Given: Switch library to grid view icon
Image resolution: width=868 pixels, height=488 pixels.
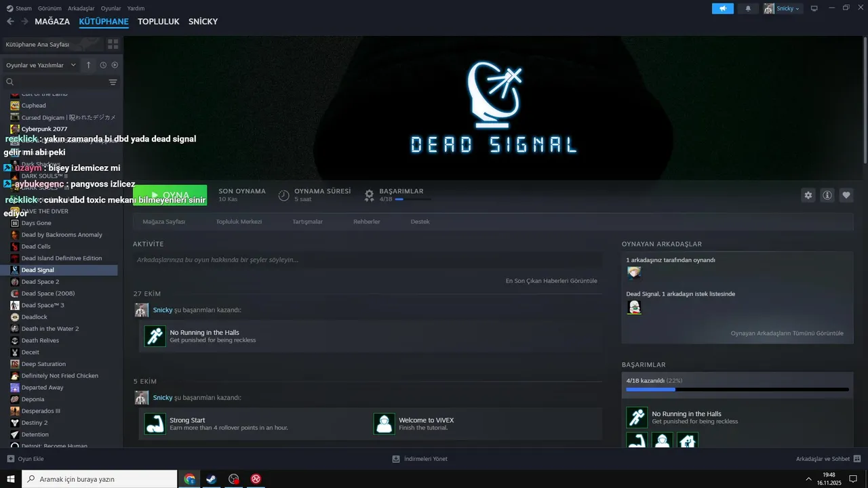Looking at the screenshot, I should click(x=113, y=44).
